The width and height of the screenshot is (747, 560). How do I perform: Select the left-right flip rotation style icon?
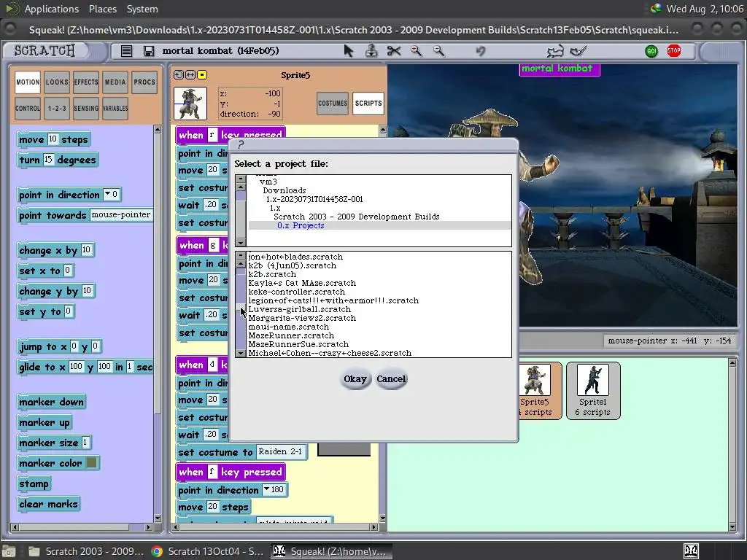pos(190,75)
